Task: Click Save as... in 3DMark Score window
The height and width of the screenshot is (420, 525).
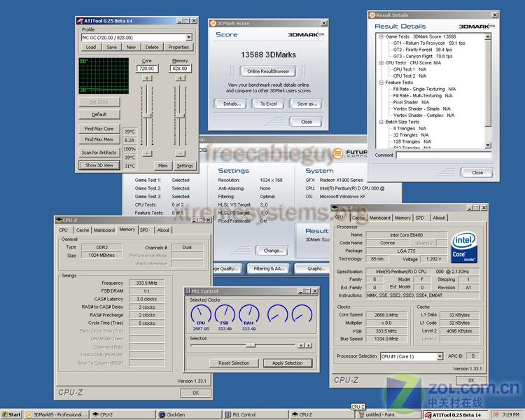Action: click(x=307, y=104)
